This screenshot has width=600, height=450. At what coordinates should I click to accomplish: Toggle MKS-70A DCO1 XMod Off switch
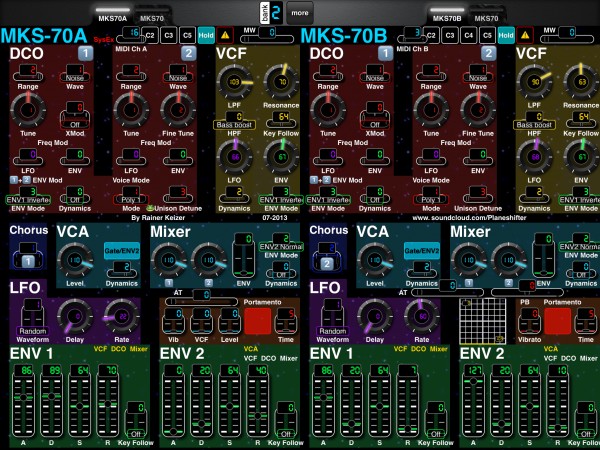pyautogui.click(x=75, y=116)
